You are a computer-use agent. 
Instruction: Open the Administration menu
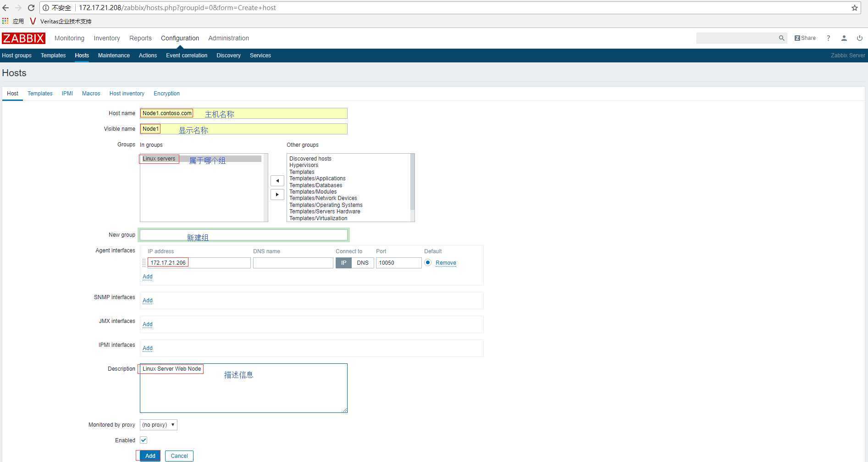click(x=228, y=38)
